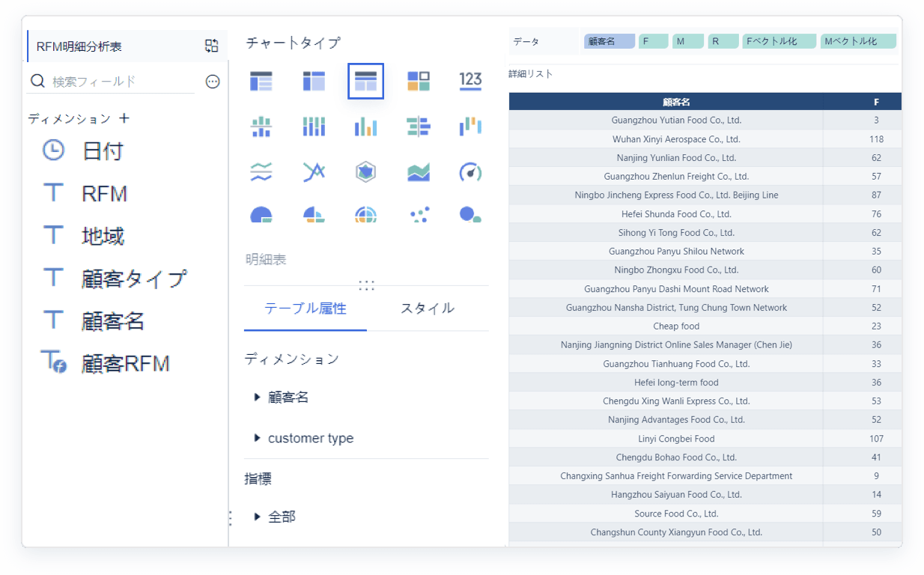This screenshot has width=924, height=575.
Task: Open the more options ellipsis next to search
Action: (x=213, y=82)
